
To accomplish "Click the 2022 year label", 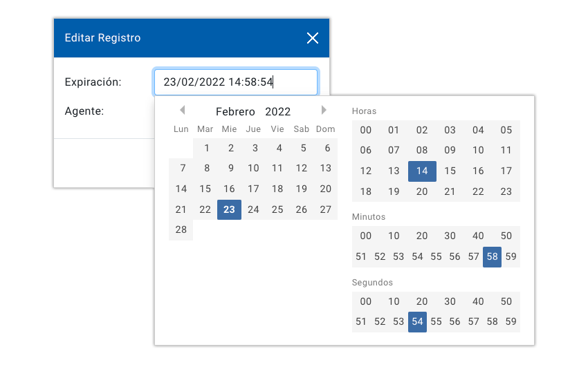I will coord(278,112).
